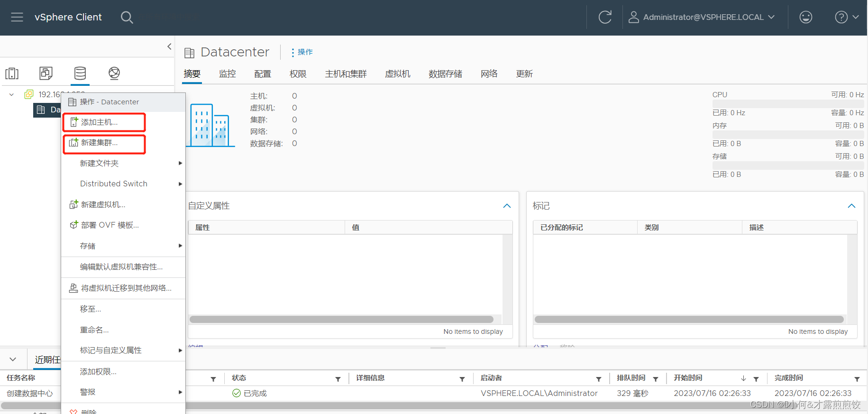Choose 新建虚拟机... from context menu
868x414 pixels.
123,204
